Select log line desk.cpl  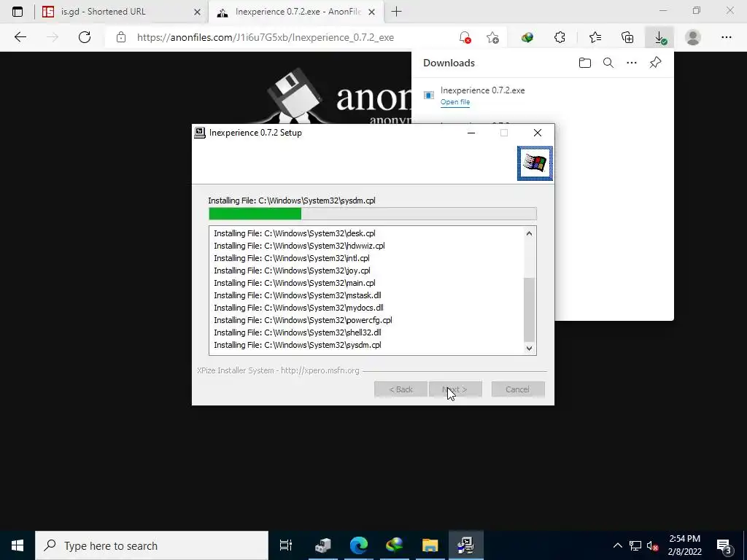click(x=295, y=233)
